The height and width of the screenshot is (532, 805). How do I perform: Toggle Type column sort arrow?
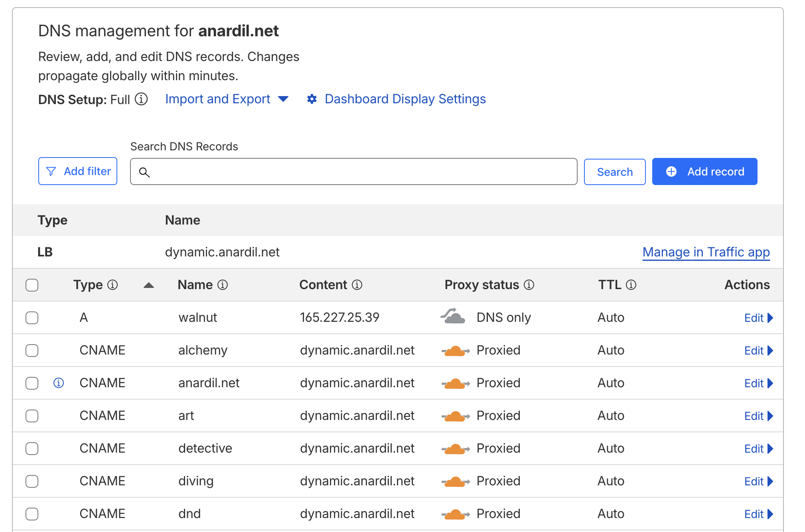click(x=149, y=285)
